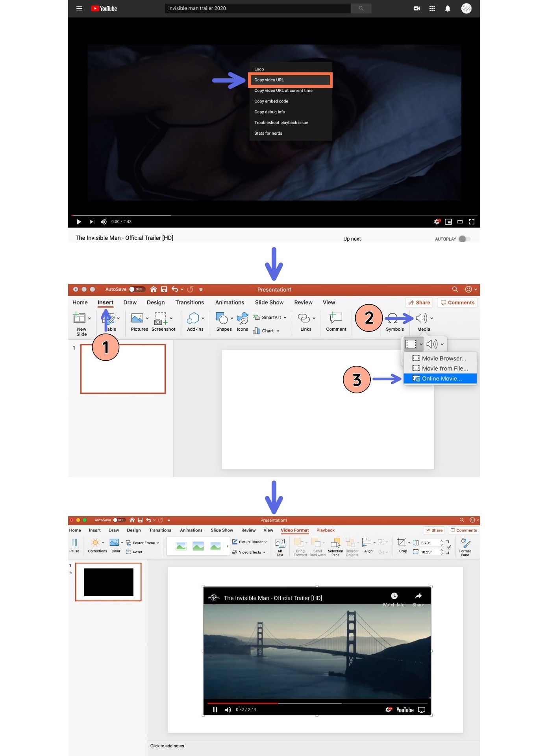Toggle the lock aspect ratio checkbox
Image resolution: width=548 pixels, height=756 pixels.
click(x=449, y=547)
